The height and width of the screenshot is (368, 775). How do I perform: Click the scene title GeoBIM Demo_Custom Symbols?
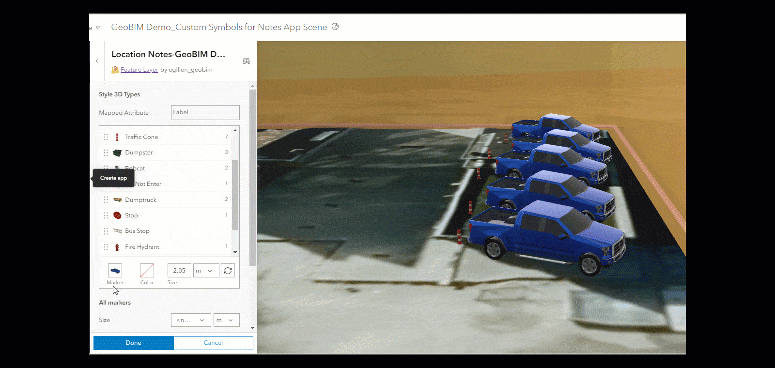219,27
